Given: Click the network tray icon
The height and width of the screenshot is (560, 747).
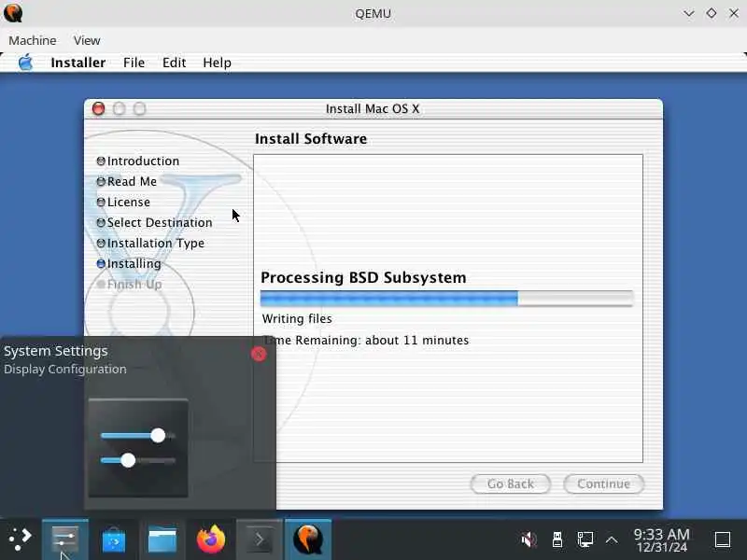Looking at the screenshot, I should (x=585, y=539).
